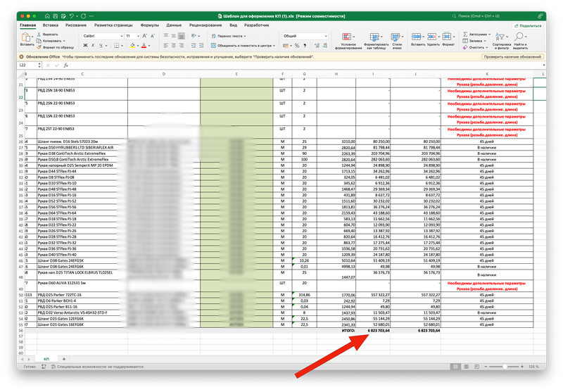Redo with the circular arrow icon

(x=83, y=16)
